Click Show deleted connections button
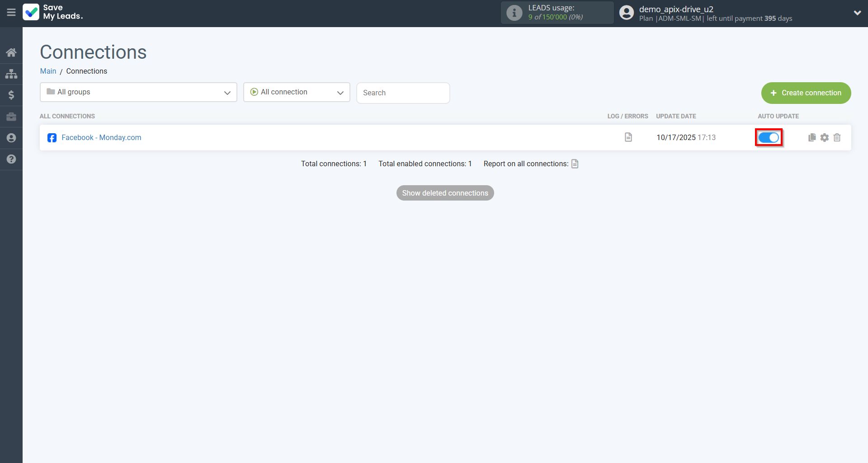This screenshot has width=868, height=463. (x=445, y=193)
